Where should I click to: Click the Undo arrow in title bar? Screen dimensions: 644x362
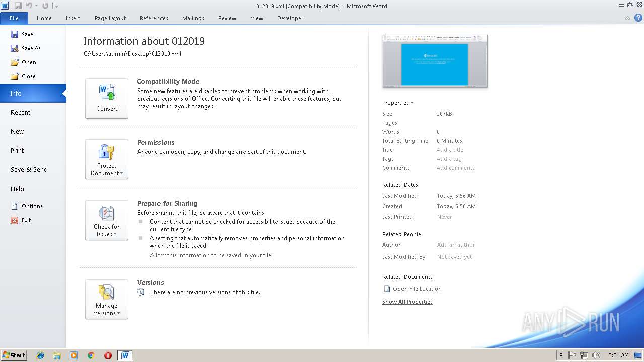(29, 6)
